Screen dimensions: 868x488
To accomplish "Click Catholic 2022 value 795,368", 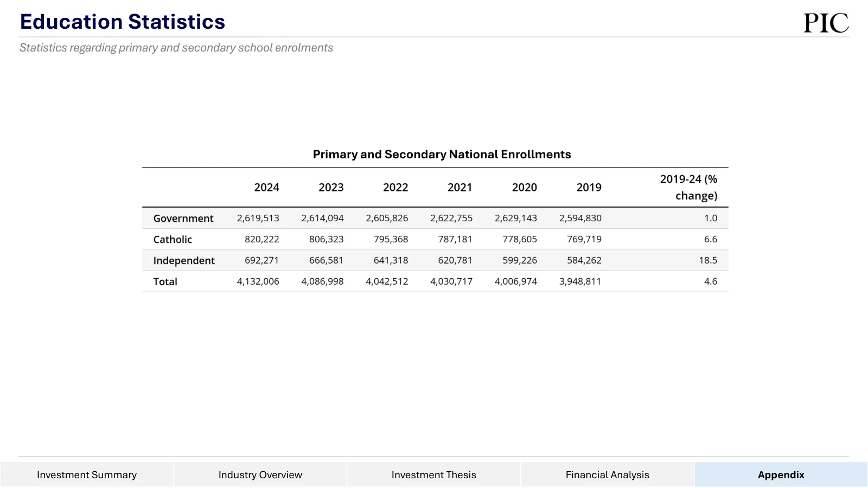I will [391, 239].
